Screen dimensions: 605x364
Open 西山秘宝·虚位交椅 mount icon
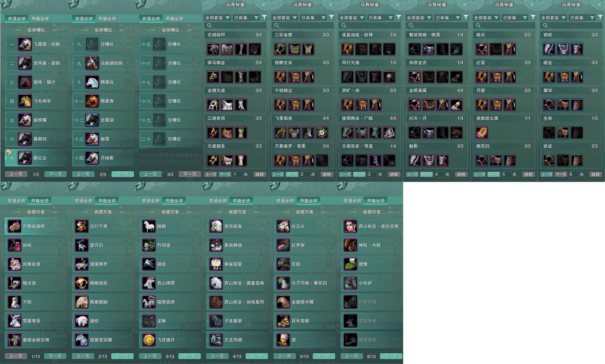click(350, 226)
